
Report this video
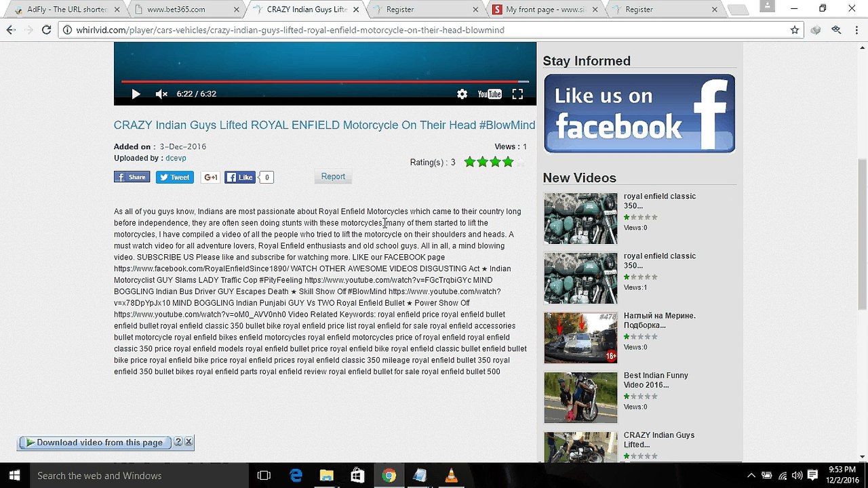[333, 177]
